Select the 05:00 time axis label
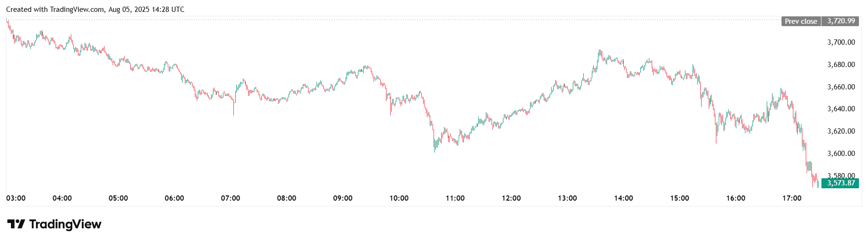The width and height of the screenshot is (868, 242). [118, 198]
